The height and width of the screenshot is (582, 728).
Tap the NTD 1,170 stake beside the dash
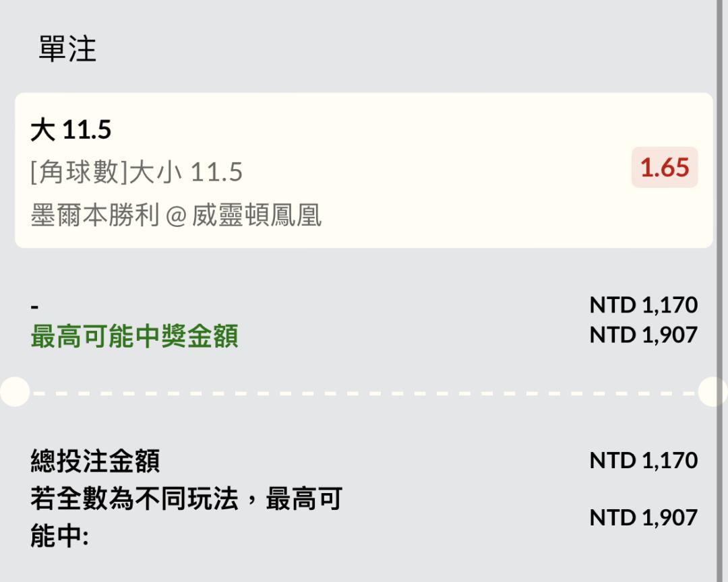point(643,305)
